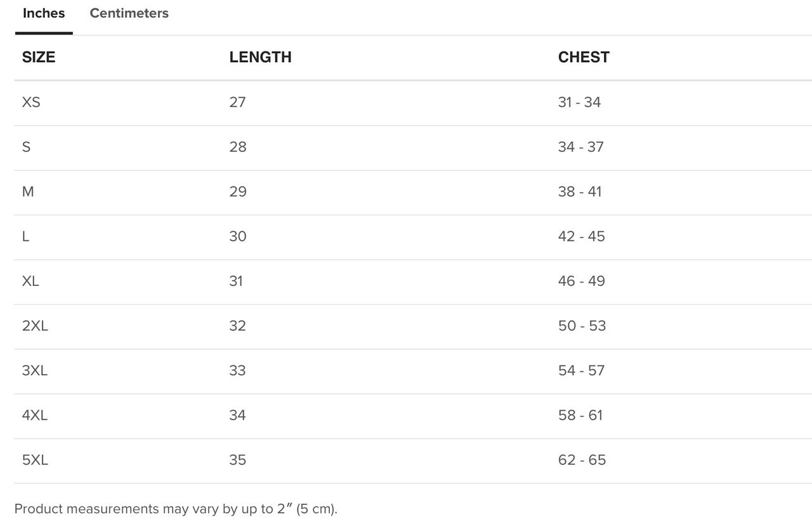This screenshot has width=812, height=528.
Task: Select the M size row label
Action: point(28,191)
